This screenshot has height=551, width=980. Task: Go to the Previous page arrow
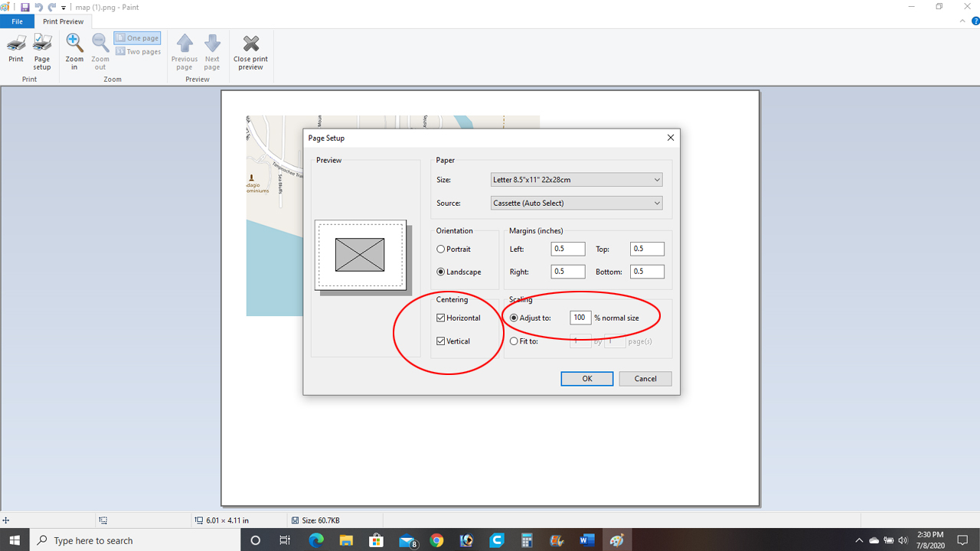(x=185, y=44)
